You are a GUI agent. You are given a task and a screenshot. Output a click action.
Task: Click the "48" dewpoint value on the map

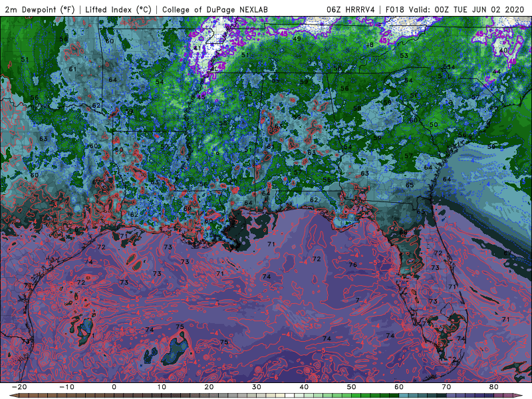pyautogui.click(x=370, y=45)
